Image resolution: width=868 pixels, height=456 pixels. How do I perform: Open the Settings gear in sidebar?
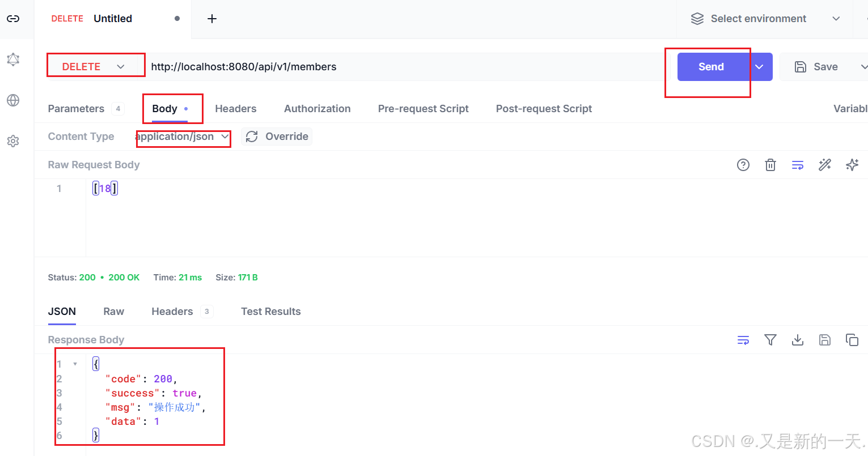[13, 141]
